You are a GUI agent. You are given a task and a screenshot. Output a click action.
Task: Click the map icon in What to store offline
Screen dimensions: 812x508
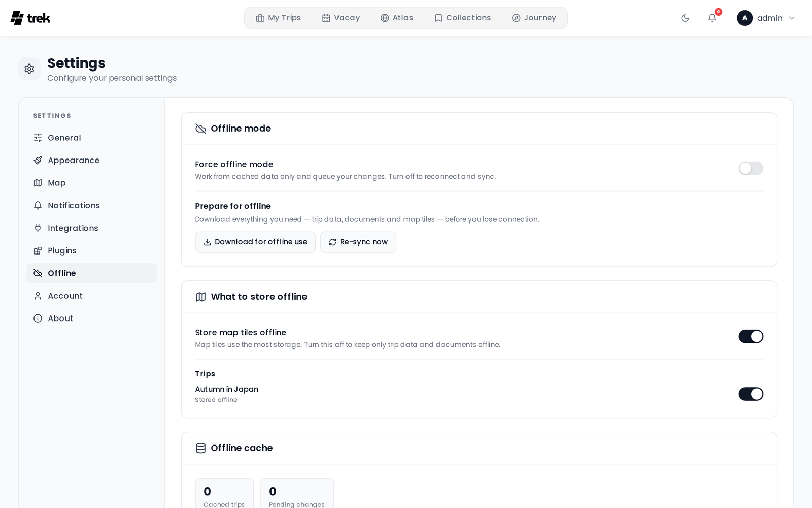pyautogui.click(x=200, y=297)
